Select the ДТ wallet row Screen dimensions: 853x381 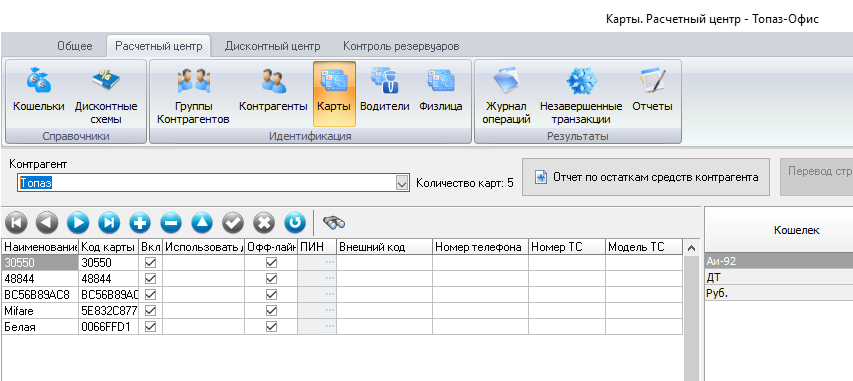coord(778,278)
